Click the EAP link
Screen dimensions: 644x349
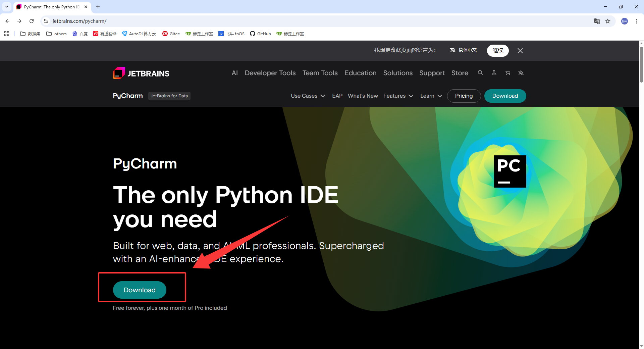337,96
